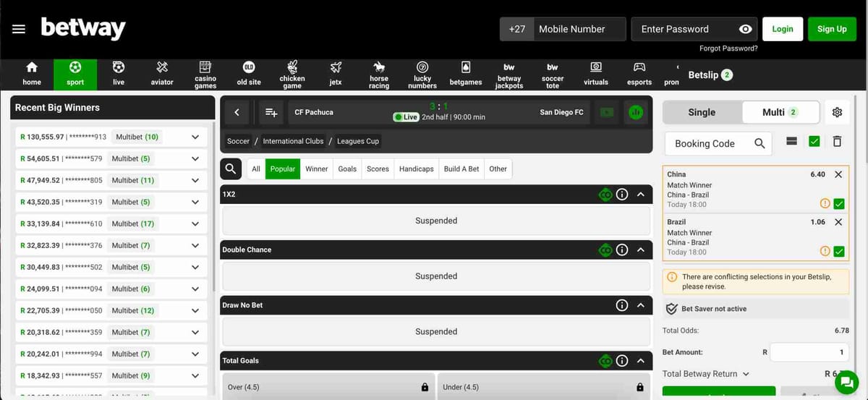This screenshot has height=400, width=868.
Task: Show info for the 1X2 market
Action: [622, 195]
